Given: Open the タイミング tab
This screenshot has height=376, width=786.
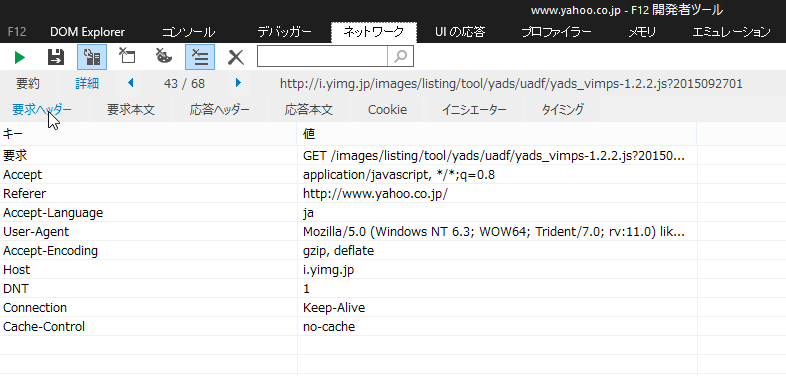Looking at the screenshot, I should 562,110.
